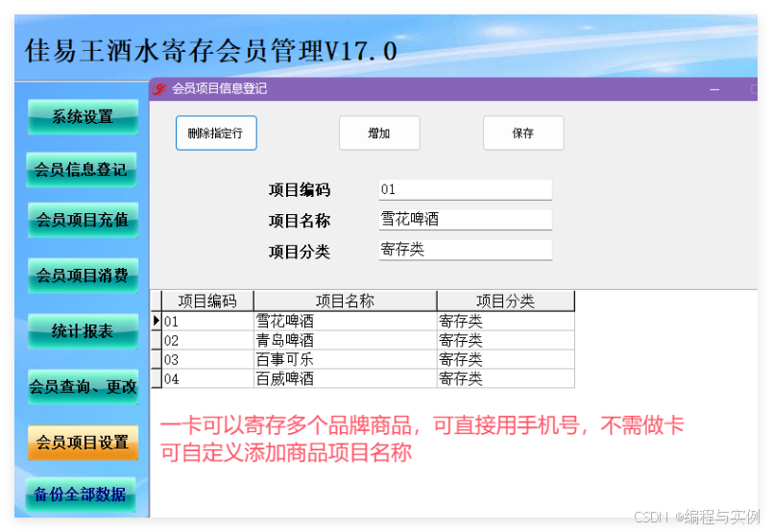
Task: Click the 删除指定行 button
Action: pyautogui.click(x=216, y=133)
